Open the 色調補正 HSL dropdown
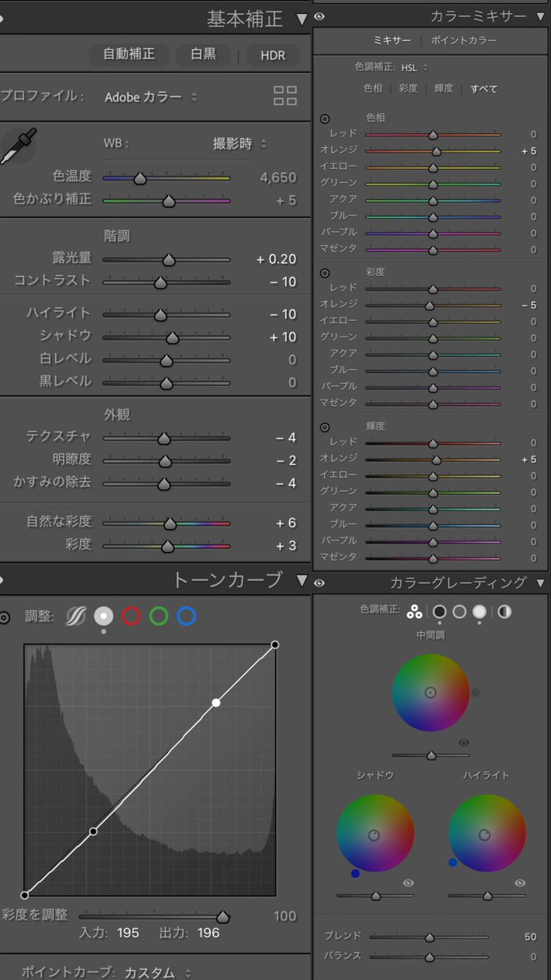The height and width of the screenshot is (980, 551). point(413,67)
